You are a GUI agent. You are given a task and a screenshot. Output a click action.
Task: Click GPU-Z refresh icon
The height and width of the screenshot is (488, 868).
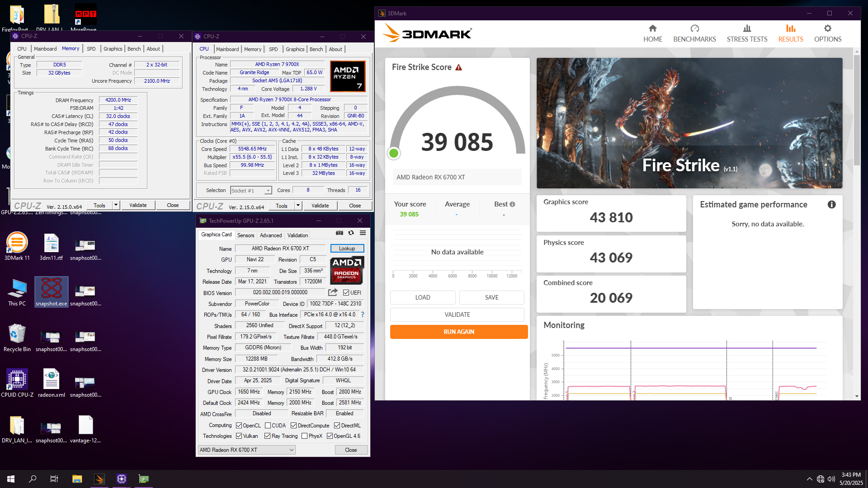tap(351, 233)
